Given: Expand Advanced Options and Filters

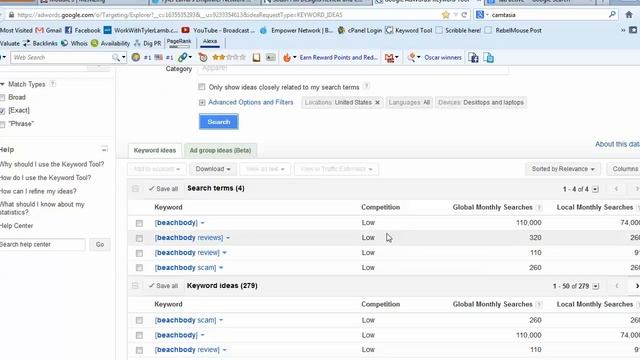Looking at the screenshot, I should (x=251, y=102).
